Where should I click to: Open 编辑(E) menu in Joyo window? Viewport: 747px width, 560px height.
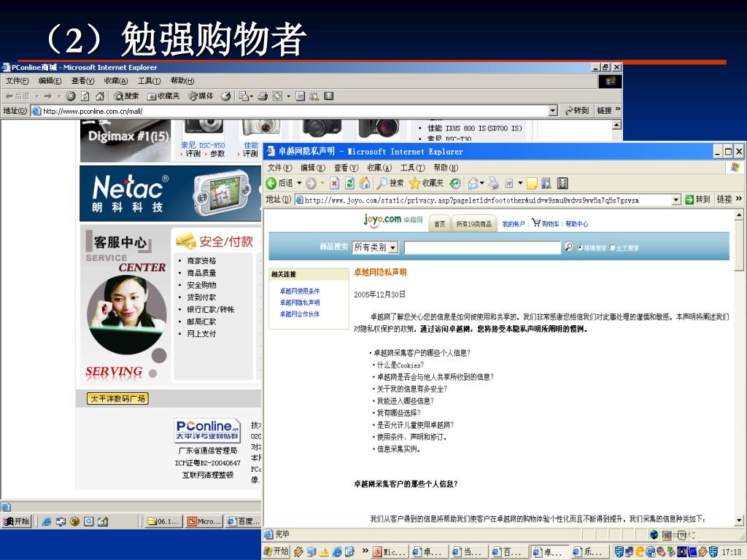pyautogui.click(x=312, y=168)
